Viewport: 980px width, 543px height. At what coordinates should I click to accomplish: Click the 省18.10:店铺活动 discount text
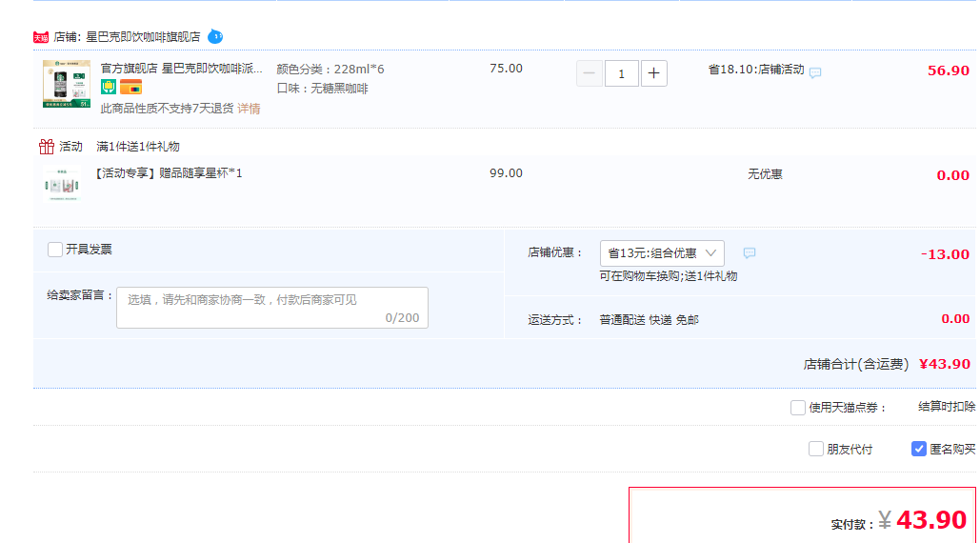click(x=756, y=70)
